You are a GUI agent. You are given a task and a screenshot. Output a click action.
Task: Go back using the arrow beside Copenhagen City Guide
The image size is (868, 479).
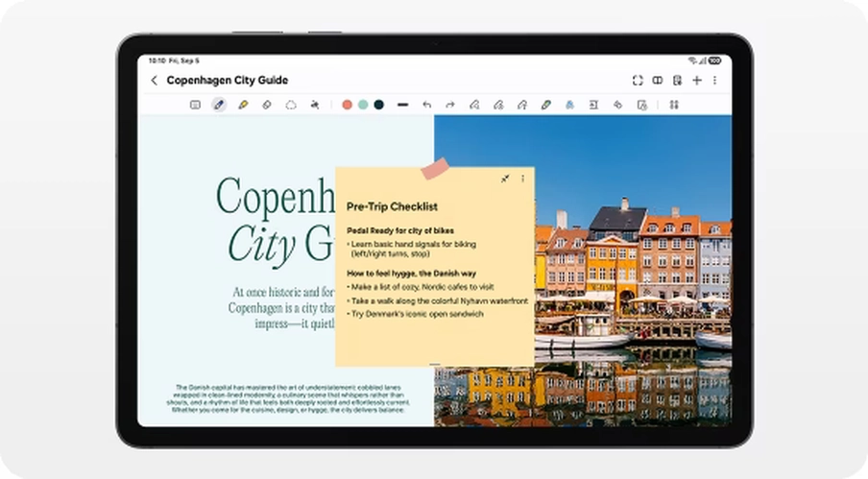(155, 81)
